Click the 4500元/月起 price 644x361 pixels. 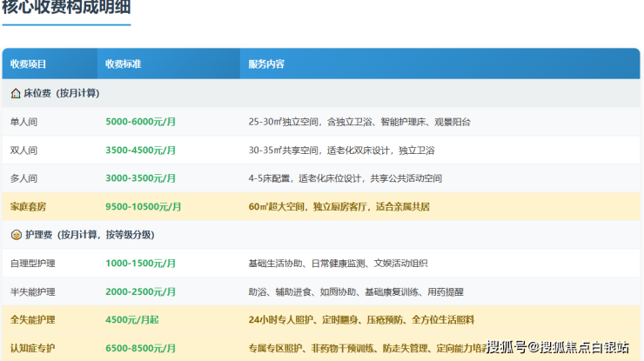click(x=132, y=320)
